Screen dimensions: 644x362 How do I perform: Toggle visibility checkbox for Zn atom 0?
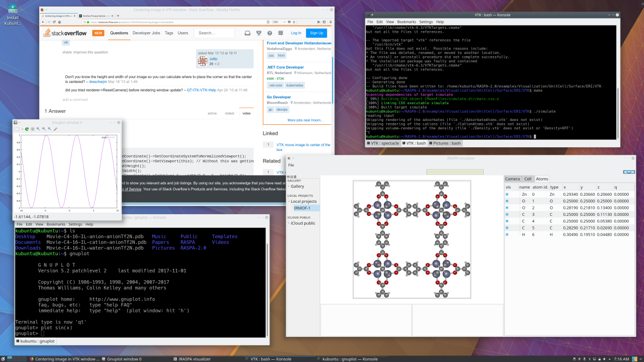pyautogui.click(x=507, y=194)
